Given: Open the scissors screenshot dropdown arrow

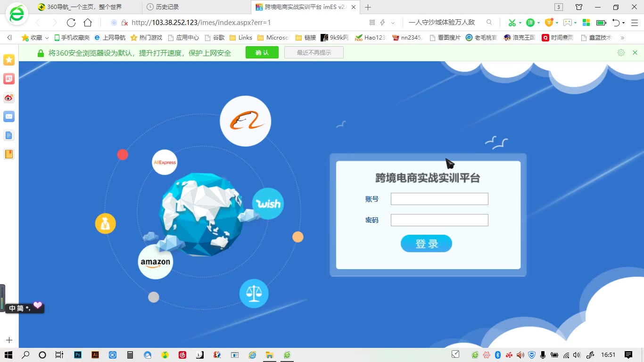Looking at the screenshot, I should (520, 23).
